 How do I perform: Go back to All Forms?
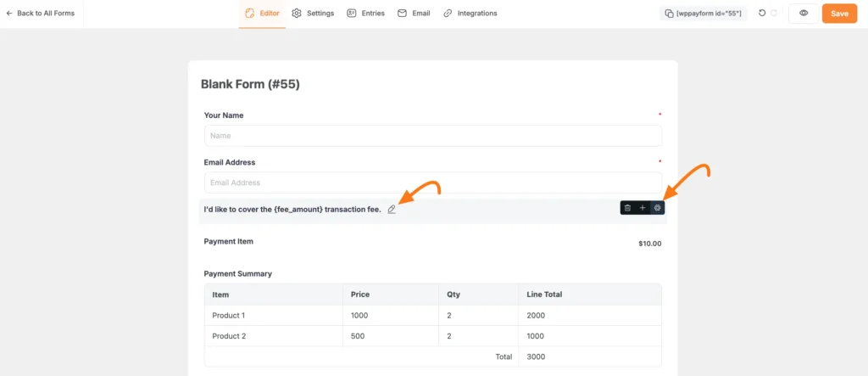tap(40, 14)
